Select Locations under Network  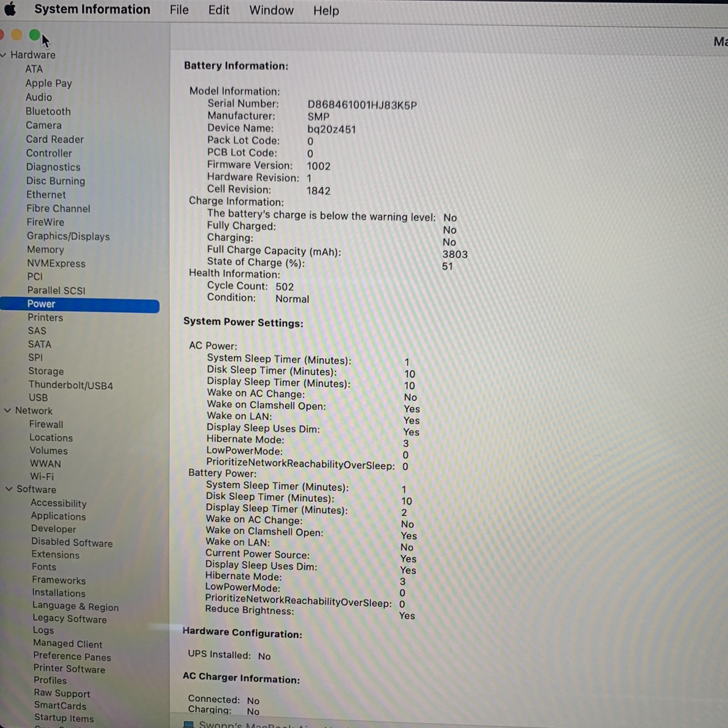[x=51, y=437]
